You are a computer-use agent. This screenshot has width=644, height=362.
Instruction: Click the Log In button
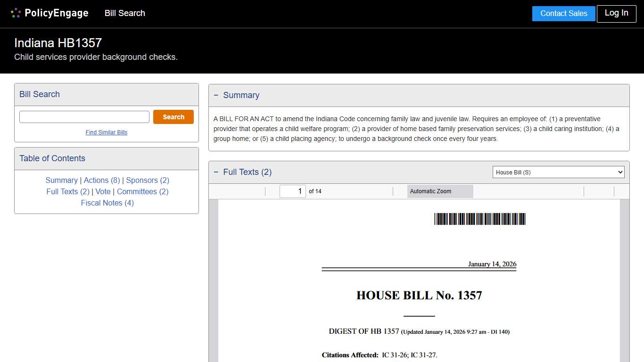616,14
